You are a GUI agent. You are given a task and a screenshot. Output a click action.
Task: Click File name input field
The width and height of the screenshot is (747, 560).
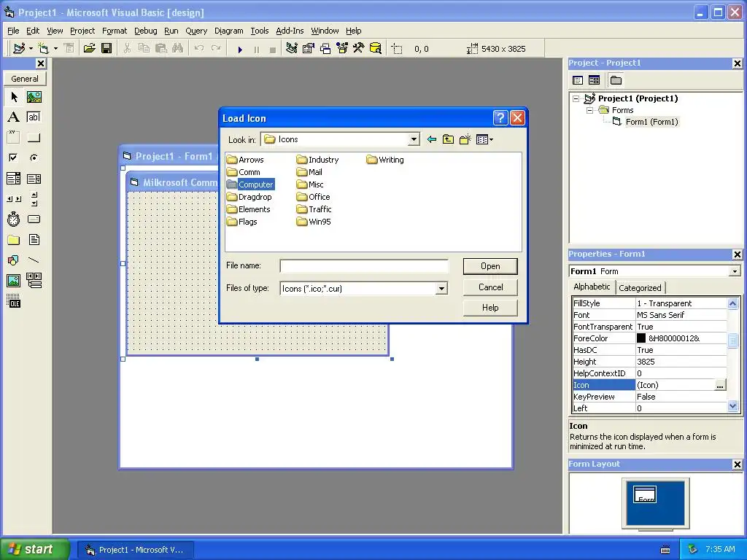364,265
